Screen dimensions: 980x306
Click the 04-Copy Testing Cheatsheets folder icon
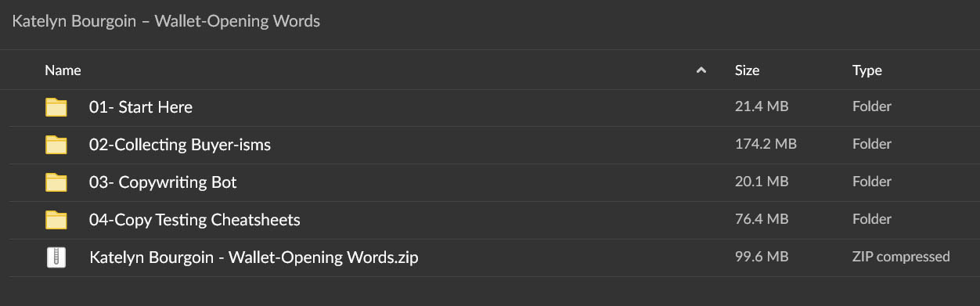click(56, 220)
